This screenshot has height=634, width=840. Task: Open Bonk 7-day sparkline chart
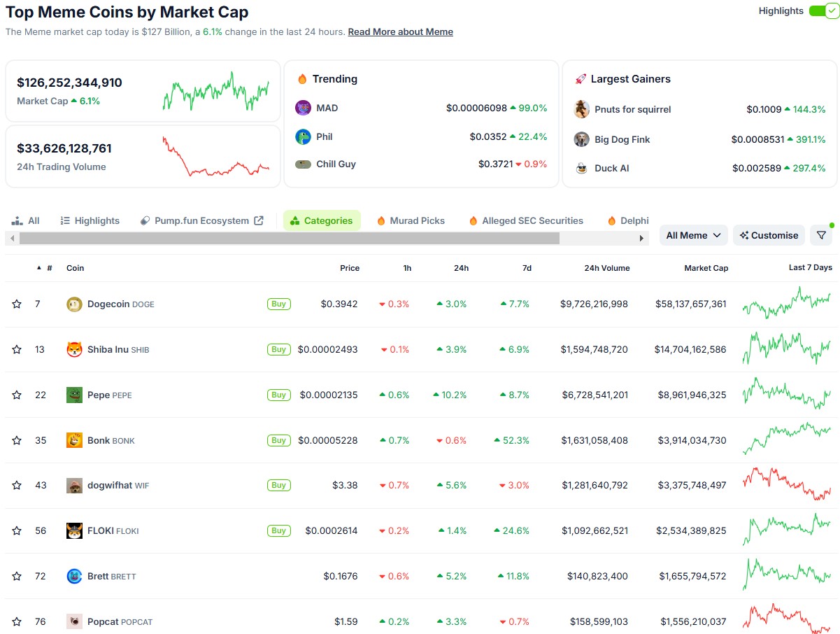pyautogui.click(x=787, y=439)
